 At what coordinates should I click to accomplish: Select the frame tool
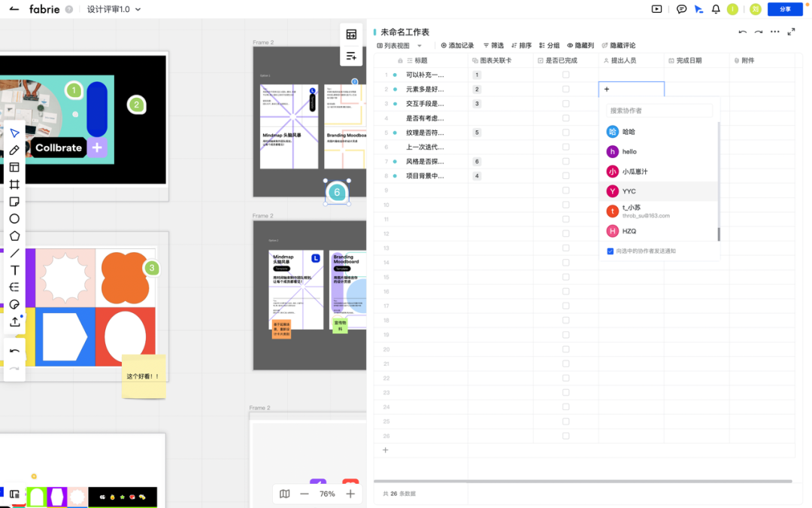point(14,184)
